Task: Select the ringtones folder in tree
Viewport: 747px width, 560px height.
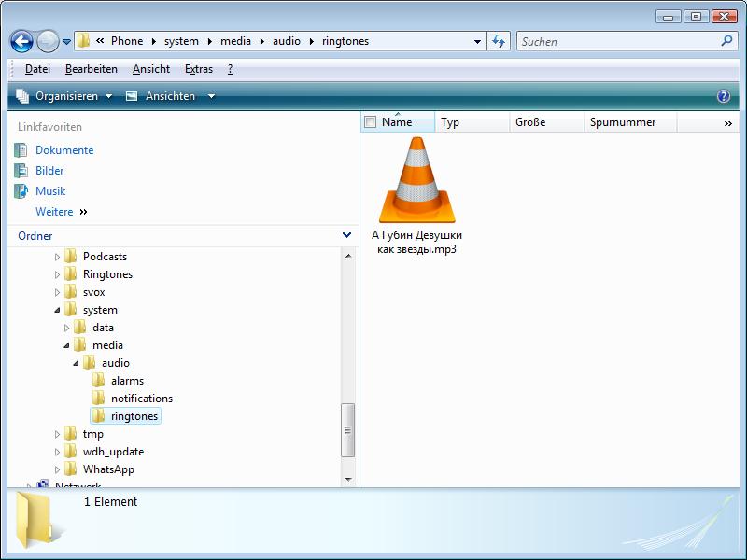Action: click(x=134, y=416)
